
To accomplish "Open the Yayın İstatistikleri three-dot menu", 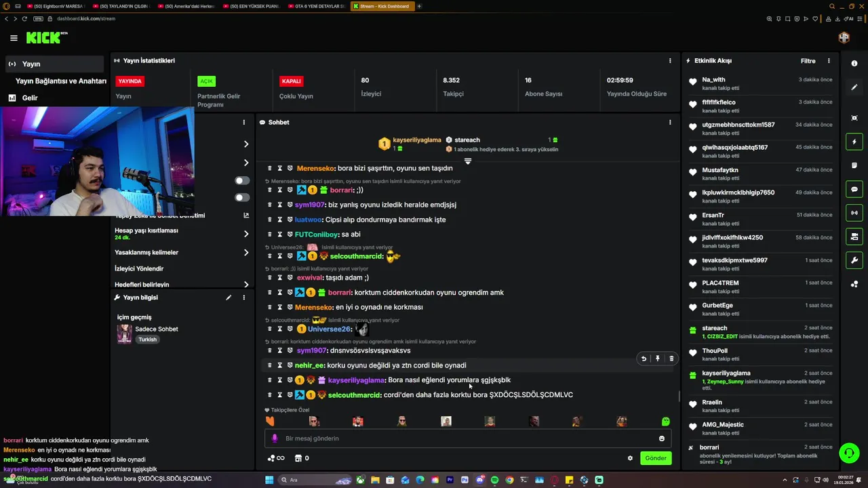I will pos(670,60).
